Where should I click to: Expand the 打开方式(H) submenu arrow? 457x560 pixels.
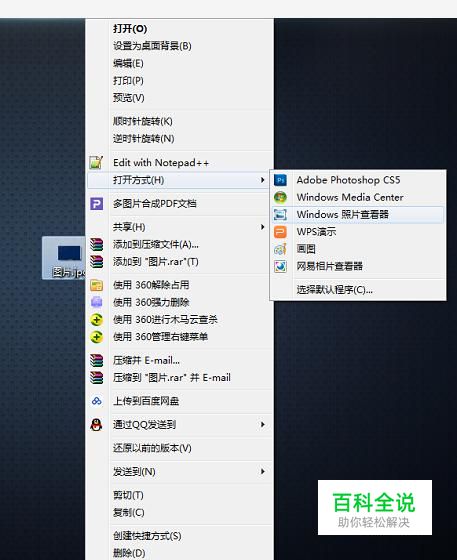pyautogui.click(x=262, y=180)
